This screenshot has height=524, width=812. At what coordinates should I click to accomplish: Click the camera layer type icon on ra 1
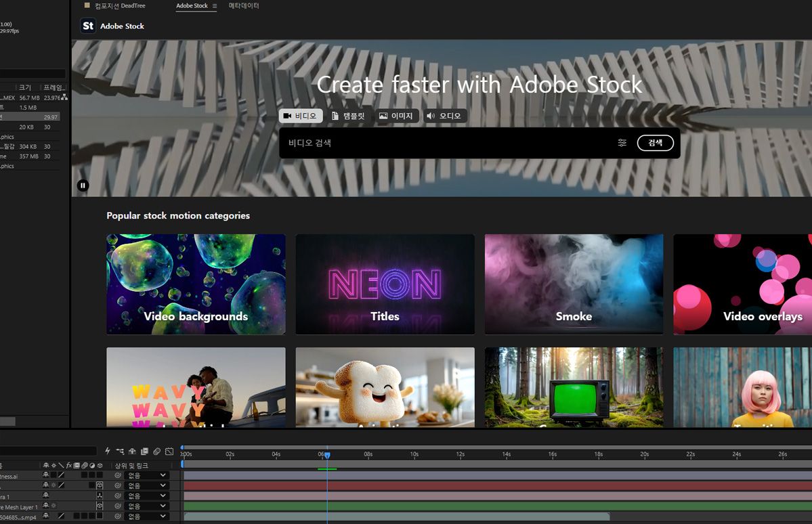click(100, 496)
